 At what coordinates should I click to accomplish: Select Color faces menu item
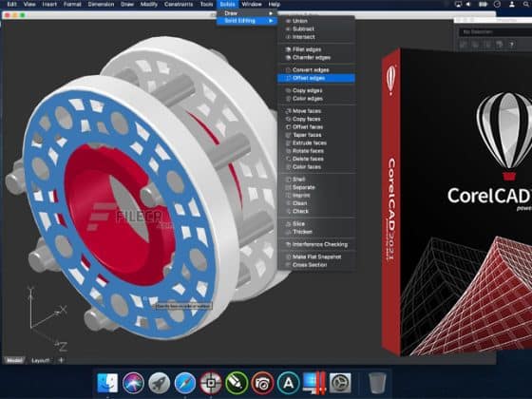click(x=316, y=167)
